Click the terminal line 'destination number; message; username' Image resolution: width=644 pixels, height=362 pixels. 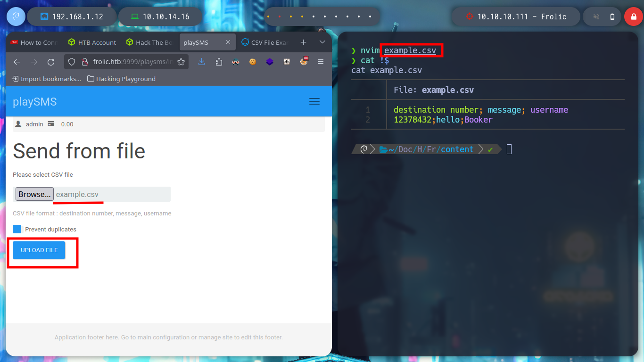(x=481, y=110)
